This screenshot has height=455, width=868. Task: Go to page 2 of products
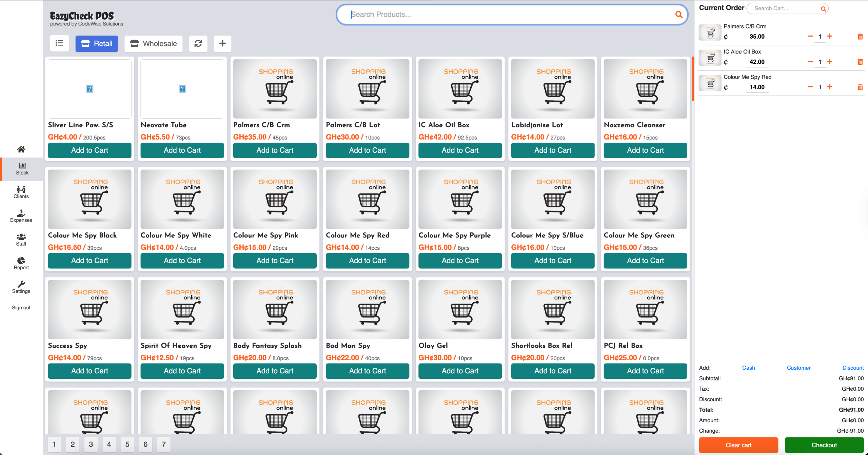pyautogui.click(x=73, y=444)
